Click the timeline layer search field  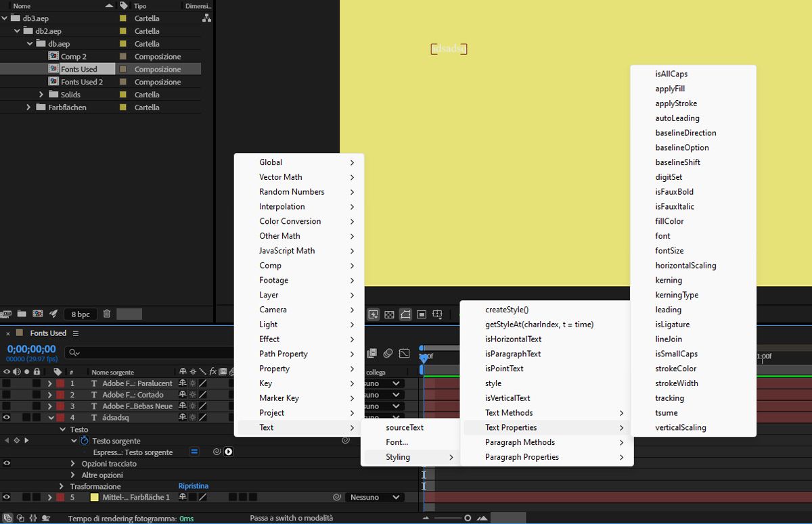pos(149,352)
